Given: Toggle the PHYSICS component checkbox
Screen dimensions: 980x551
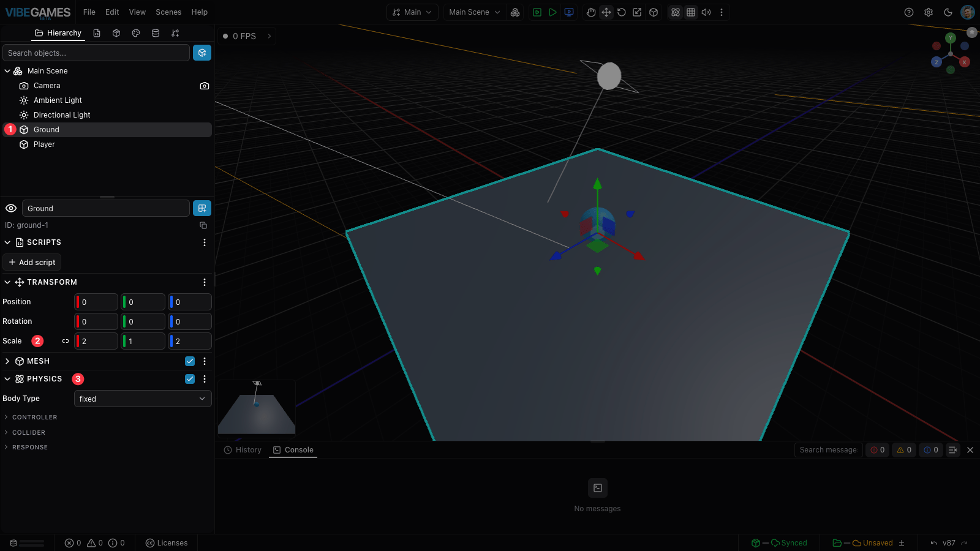Looking at the screenshot, I should click(x=190, y=379).
